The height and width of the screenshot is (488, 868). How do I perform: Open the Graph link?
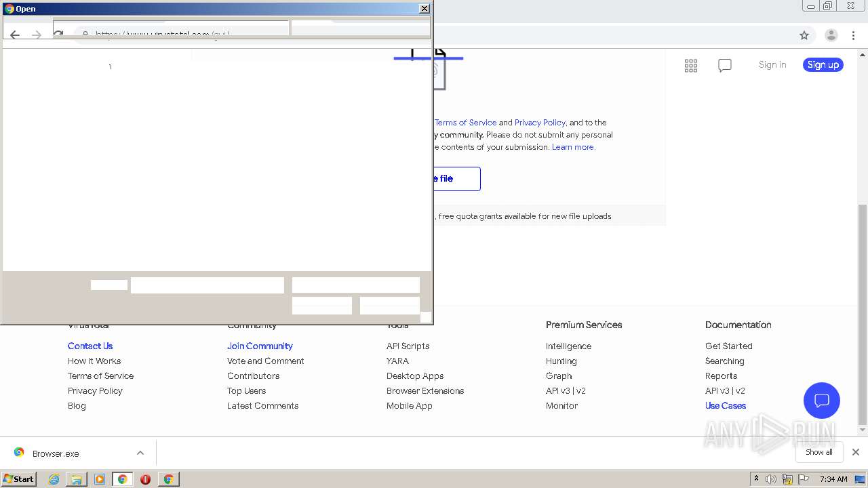559,376
